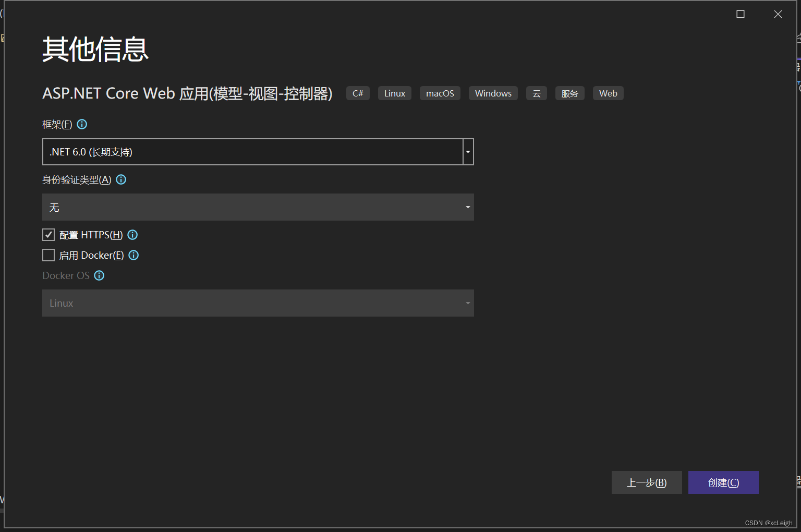
Task: Maximize the dialog window
Action: [x=741, y=14]
